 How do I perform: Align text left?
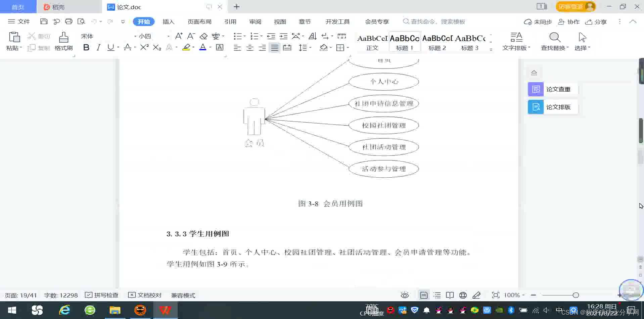point(237,48)
